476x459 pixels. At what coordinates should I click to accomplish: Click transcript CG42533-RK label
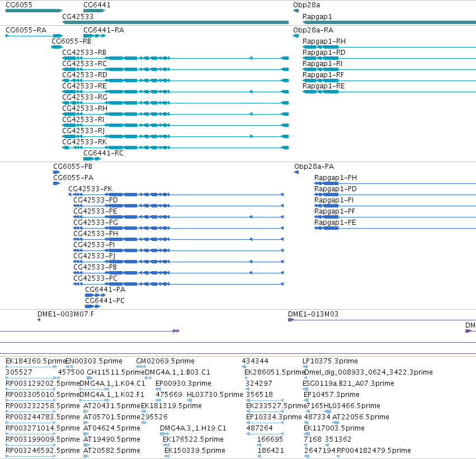[84, 142]
